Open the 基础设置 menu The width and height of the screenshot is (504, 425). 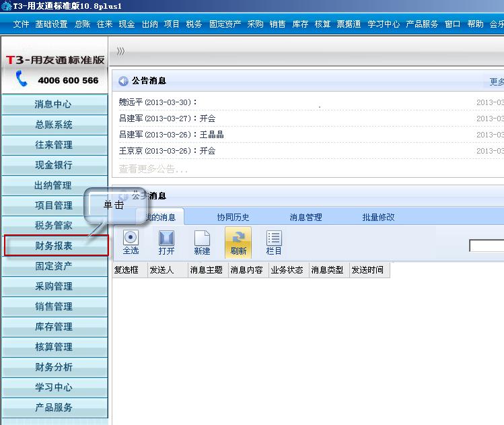click(51, 24)
